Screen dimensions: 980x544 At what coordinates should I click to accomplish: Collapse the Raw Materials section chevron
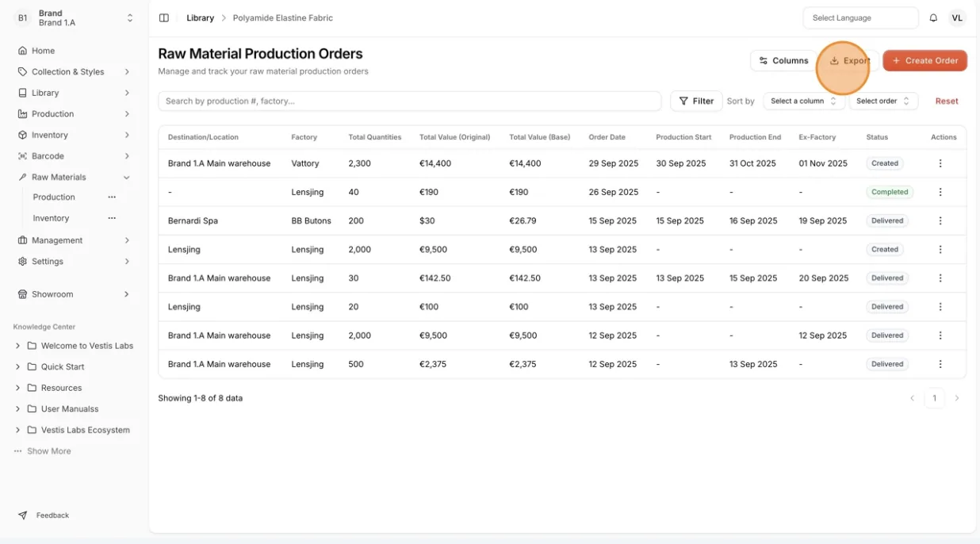pyautogui.click(x=127, y=178)
